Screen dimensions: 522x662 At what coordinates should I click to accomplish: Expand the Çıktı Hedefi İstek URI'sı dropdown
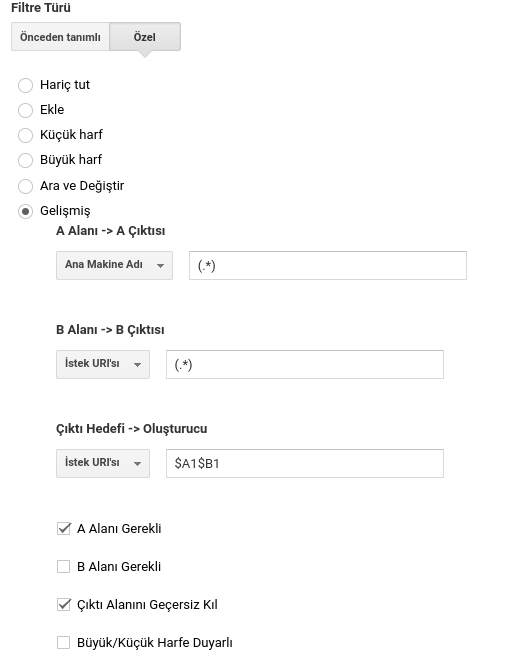103,463
